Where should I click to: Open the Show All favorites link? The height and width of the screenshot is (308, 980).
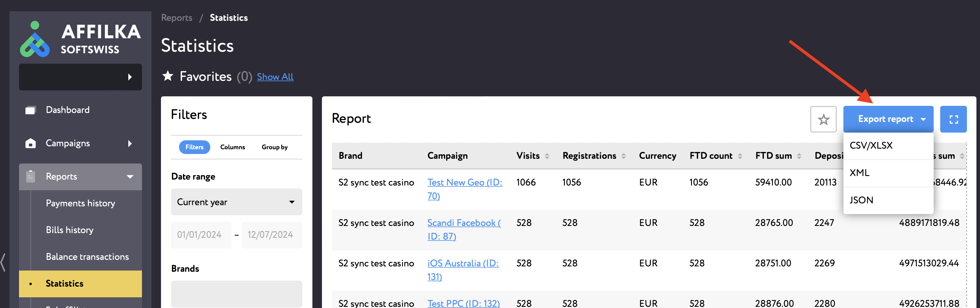[275, 77]
